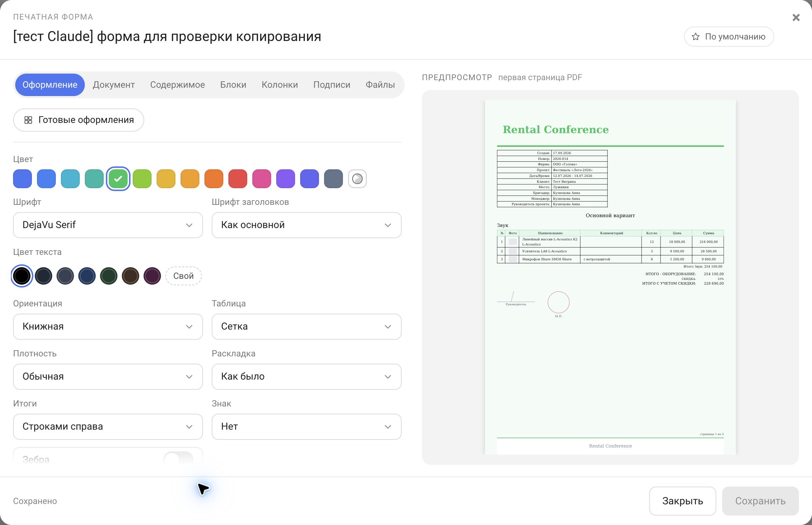
Task: Choose the red accent color swatch
Action: pyautogui.click(x=238, y=179)
